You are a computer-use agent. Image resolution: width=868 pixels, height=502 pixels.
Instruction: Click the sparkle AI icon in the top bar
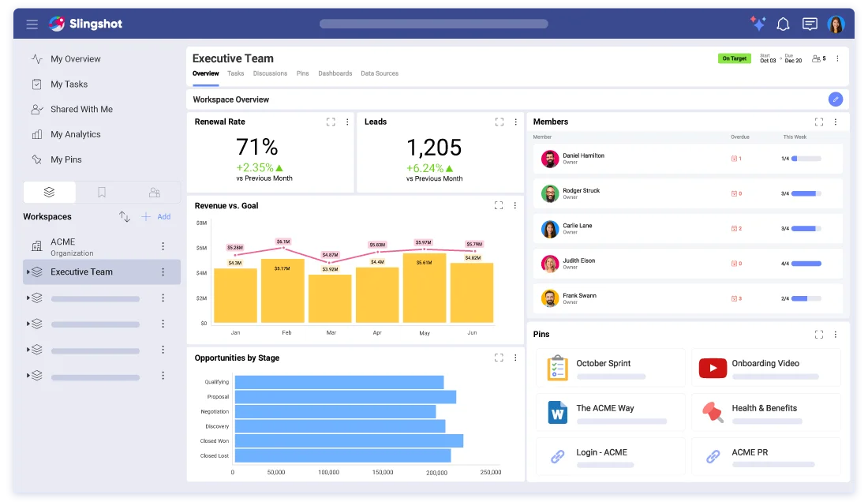click(x=757, y=24)
